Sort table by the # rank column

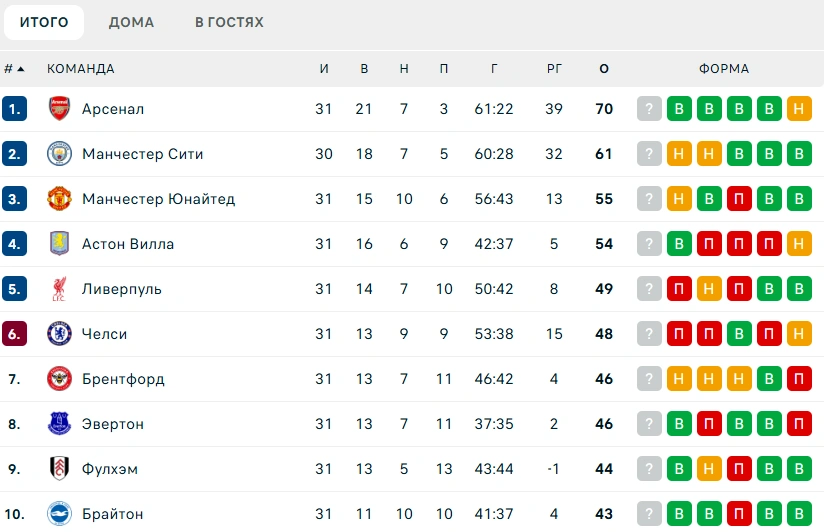[14, 69]
